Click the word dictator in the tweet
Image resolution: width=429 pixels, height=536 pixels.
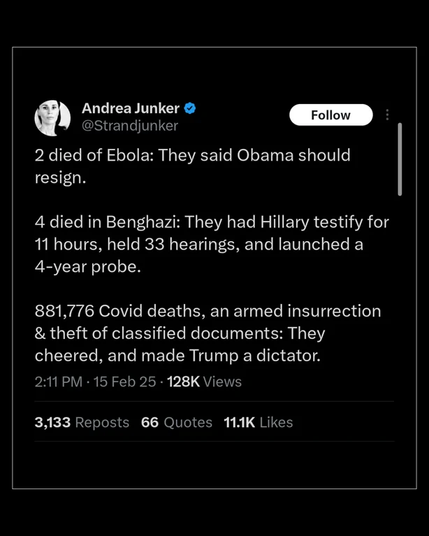[x=288, y=356]
